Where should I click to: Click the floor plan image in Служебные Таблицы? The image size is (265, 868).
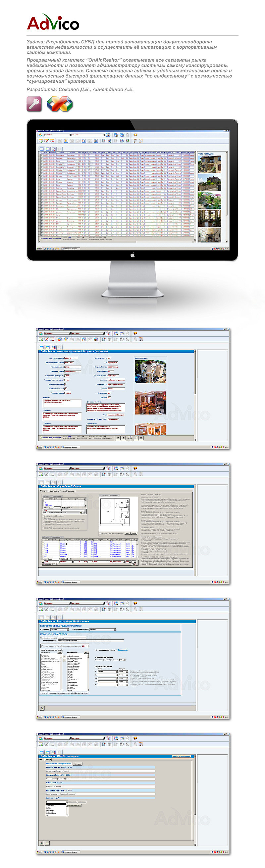click(115, 511)
